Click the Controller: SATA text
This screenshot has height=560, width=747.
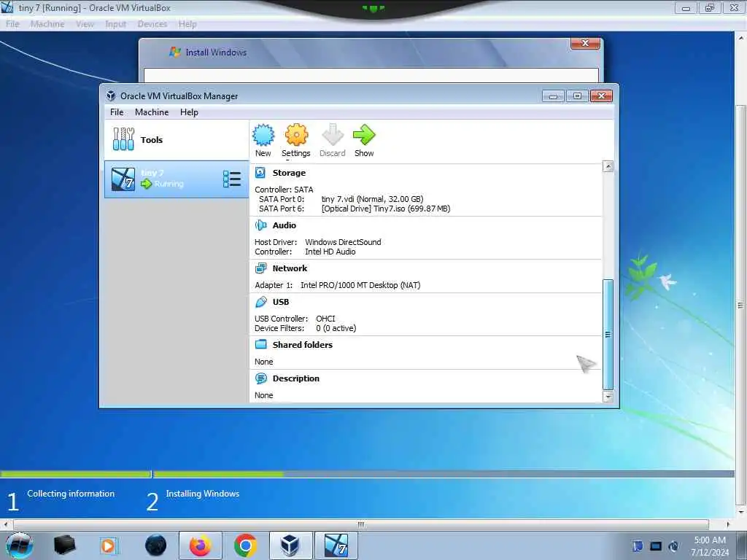pos(284,190)
